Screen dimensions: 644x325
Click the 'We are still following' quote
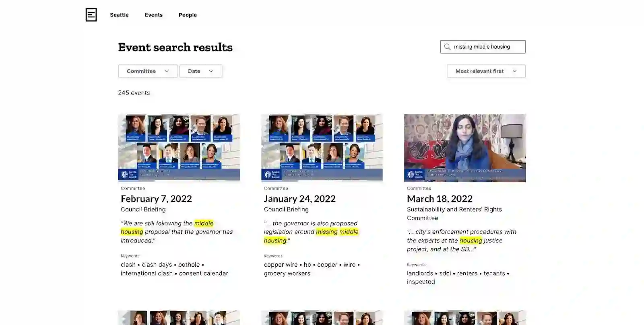(x=177, y=232)
